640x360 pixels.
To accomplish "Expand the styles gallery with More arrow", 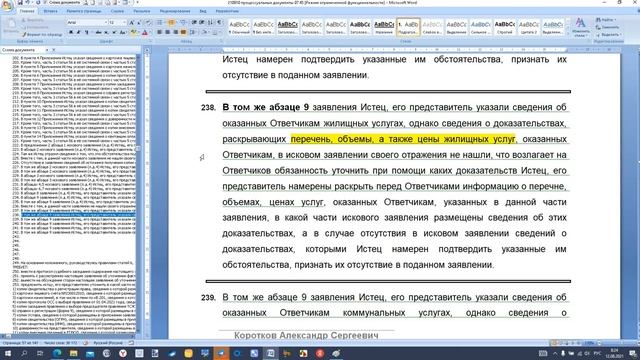I will tap(568, 33).
